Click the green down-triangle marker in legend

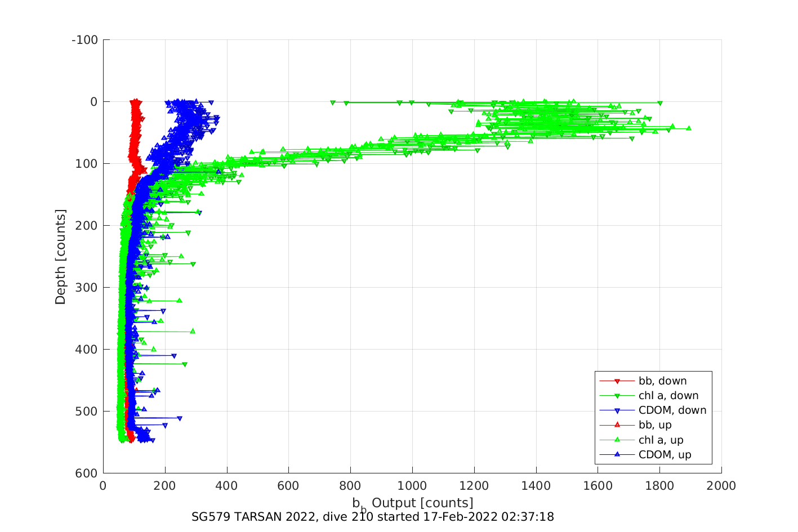click(x=617, y=396)
